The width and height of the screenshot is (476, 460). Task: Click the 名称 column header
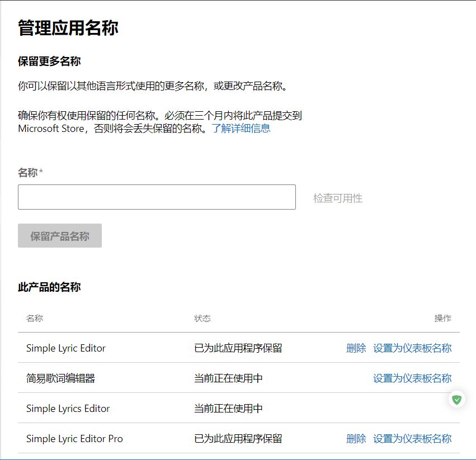click(x=35, y=318)
